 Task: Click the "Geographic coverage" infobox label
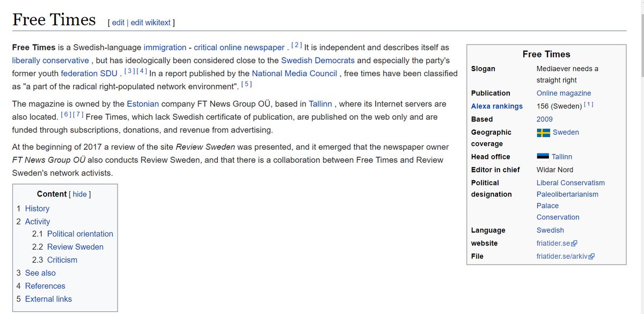pos(491,138)
